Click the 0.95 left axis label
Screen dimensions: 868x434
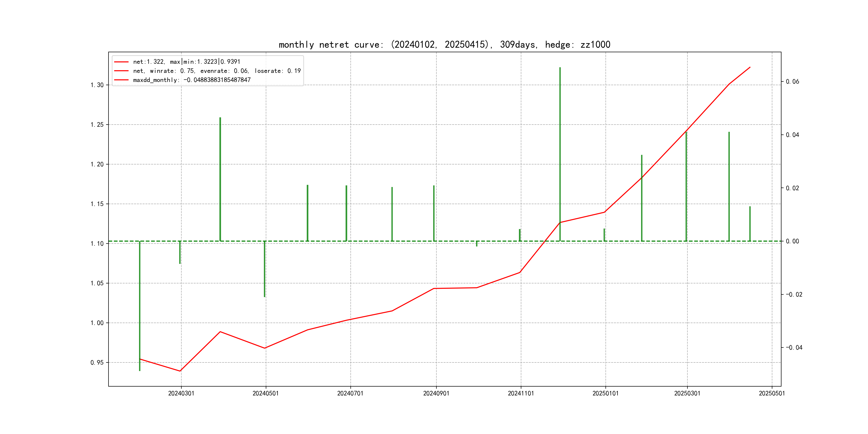97,362
